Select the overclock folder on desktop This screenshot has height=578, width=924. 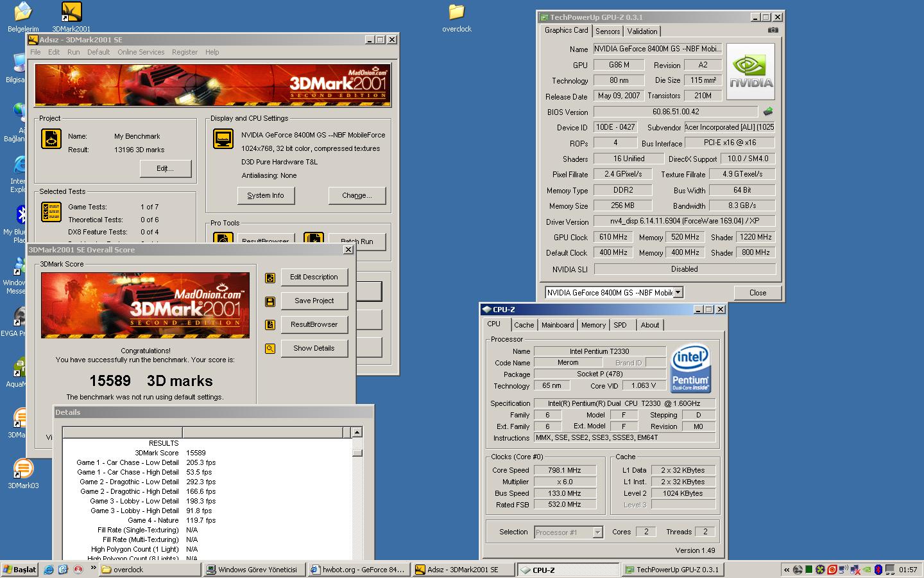pos(456,17)
